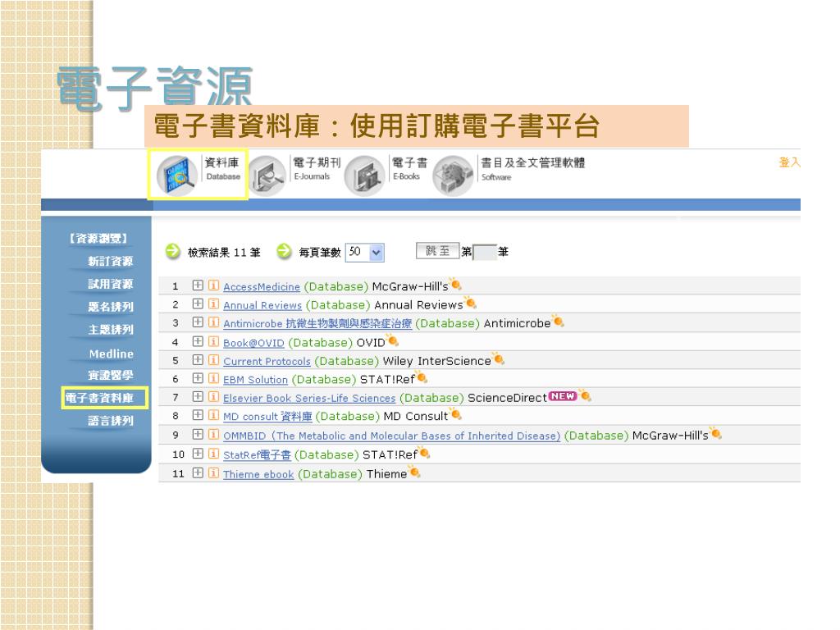The image size is (840, 630).
Task: Show info icon for Current Protocols
Action: [x=213, y=359]
